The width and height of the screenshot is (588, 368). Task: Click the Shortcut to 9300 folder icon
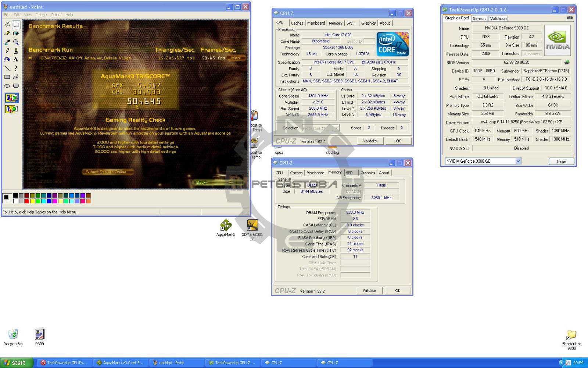click(x=571, y=340)
